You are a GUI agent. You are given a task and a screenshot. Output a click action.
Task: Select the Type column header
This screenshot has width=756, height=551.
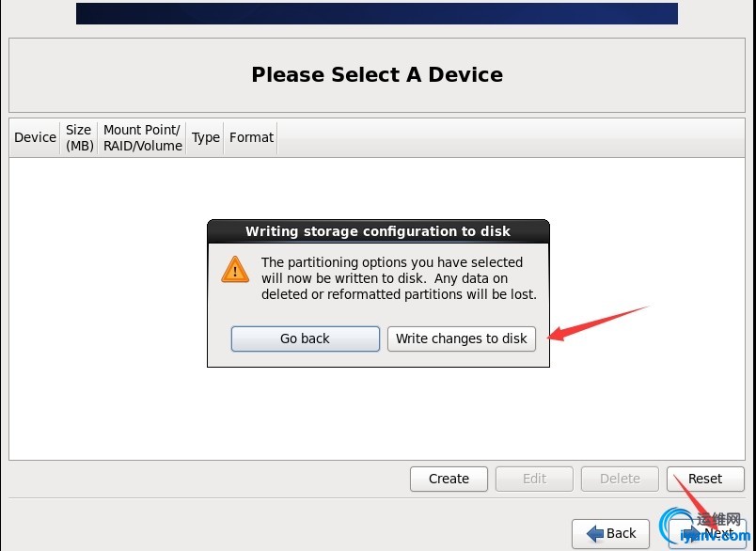pos(205,138)
